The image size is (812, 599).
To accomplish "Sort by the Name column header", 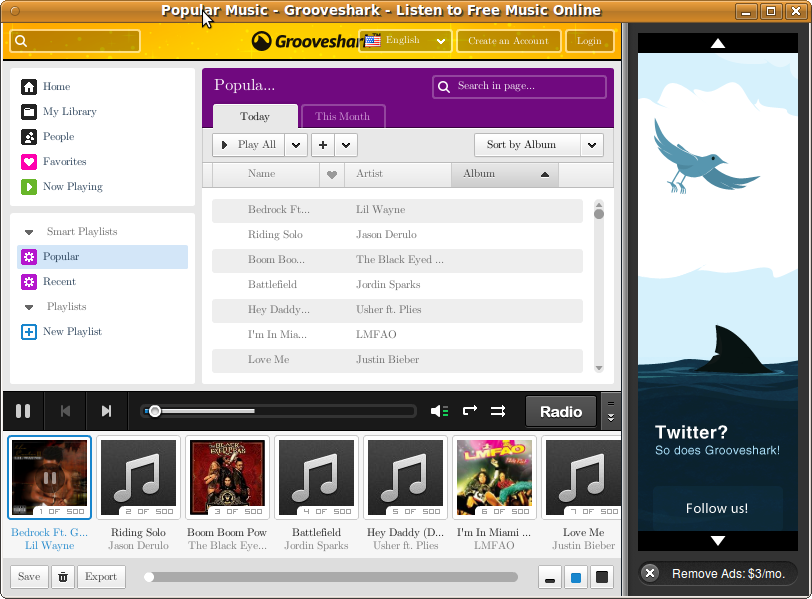I will (x=266, y=174).
